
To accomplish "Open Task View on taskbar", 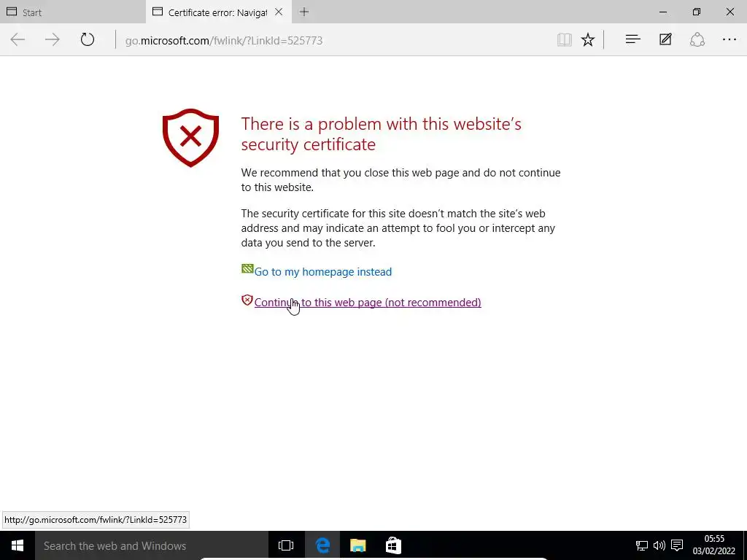I will [286, 545].
